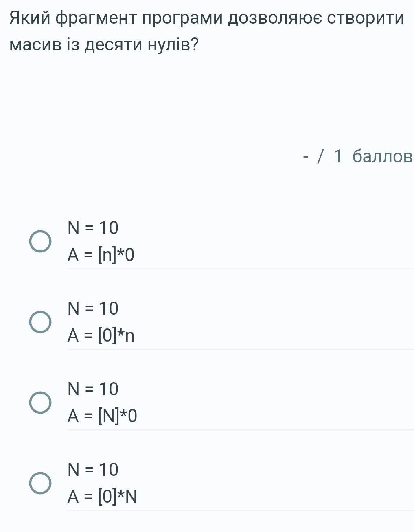Click N = 10 above A = [n]*0
This screenshot has height=532, width=414.
93,228
